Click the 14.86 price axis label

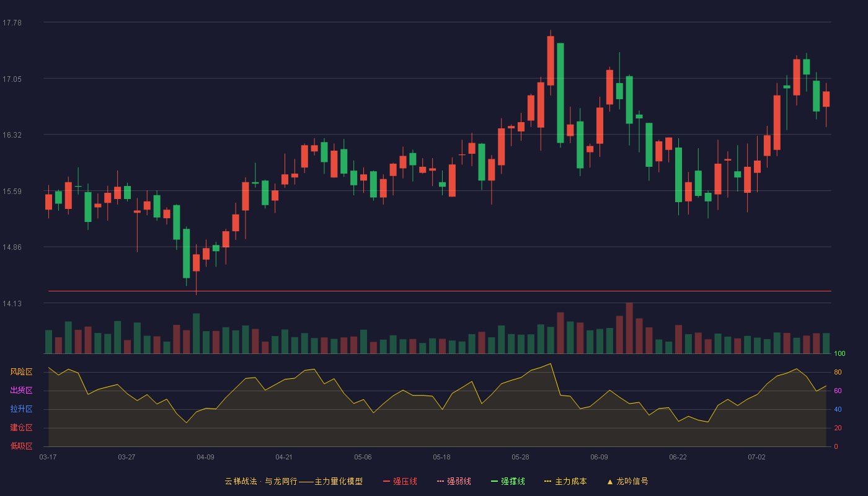[12, 247]
